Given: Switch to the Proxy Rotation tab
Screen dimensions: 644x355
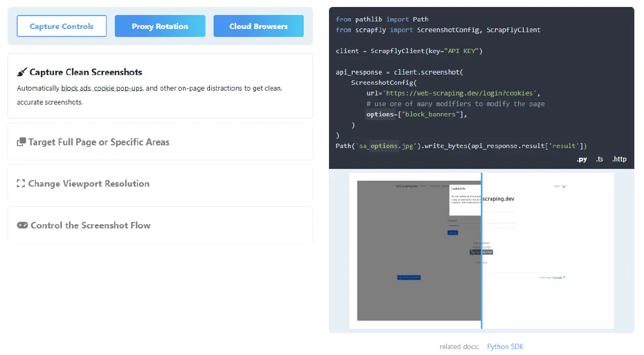Looking at the screenshot, I should [160, 25].
